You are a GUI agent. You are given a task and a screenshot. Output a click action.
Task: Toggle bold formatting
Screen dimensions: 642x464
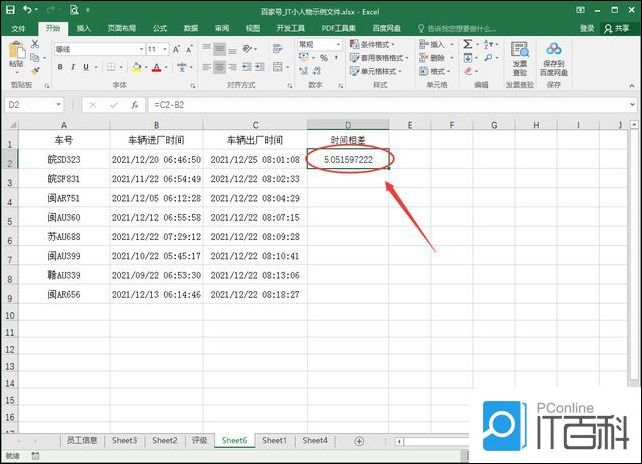tap(60, 67)
